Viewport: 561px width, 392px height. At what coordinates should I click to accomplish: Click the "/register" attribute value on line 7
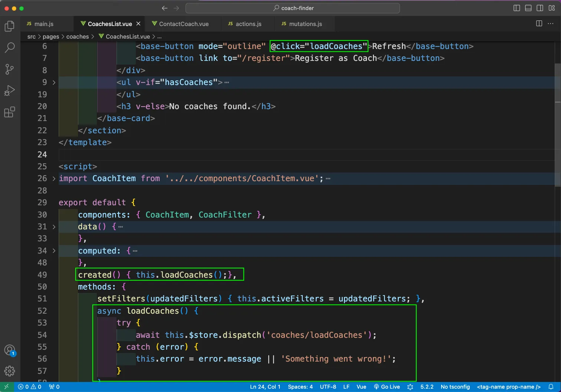pyautogui.click(x=264, y=58)
